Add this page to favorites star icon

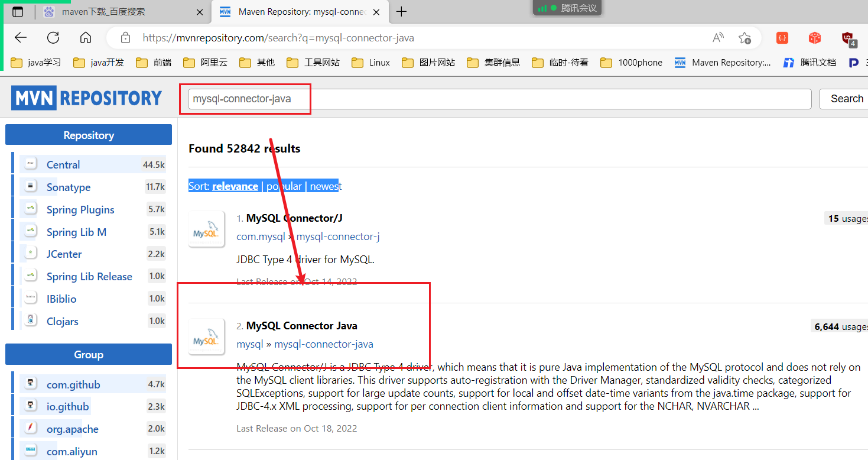tap(745, 38)
